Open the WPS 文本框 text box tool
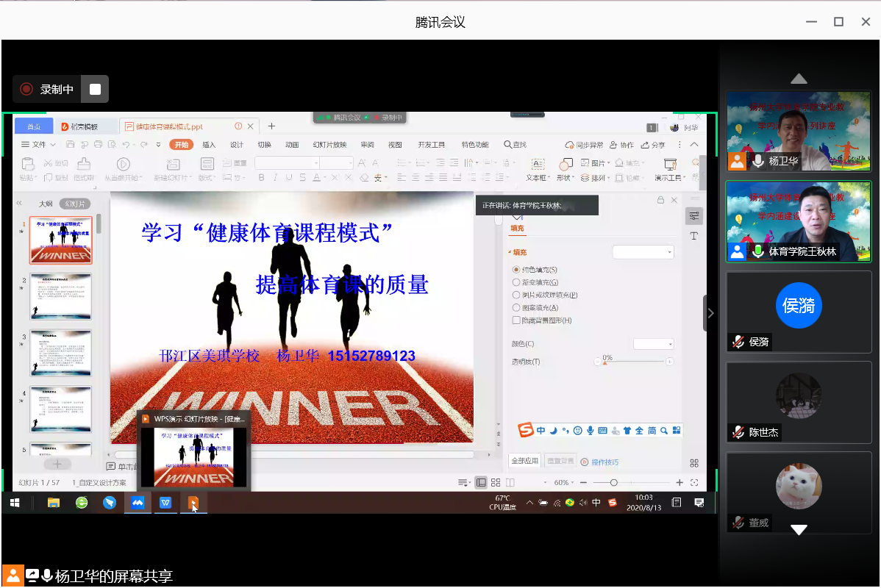The image size is (881, 588). (x=538, y=168)
